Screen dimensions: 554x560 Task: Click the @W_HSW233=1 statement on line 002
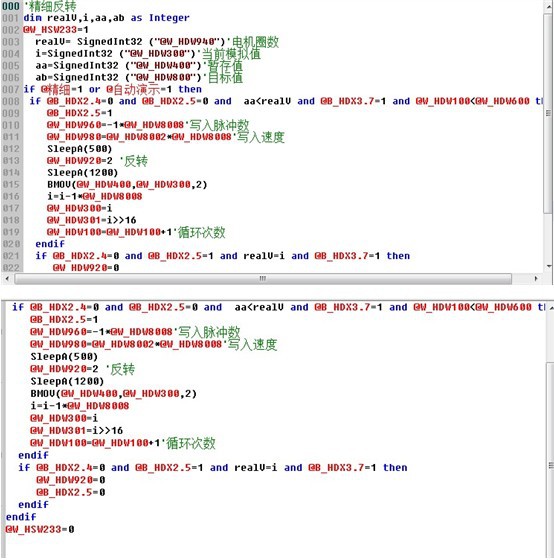click(x=56, y=30)
